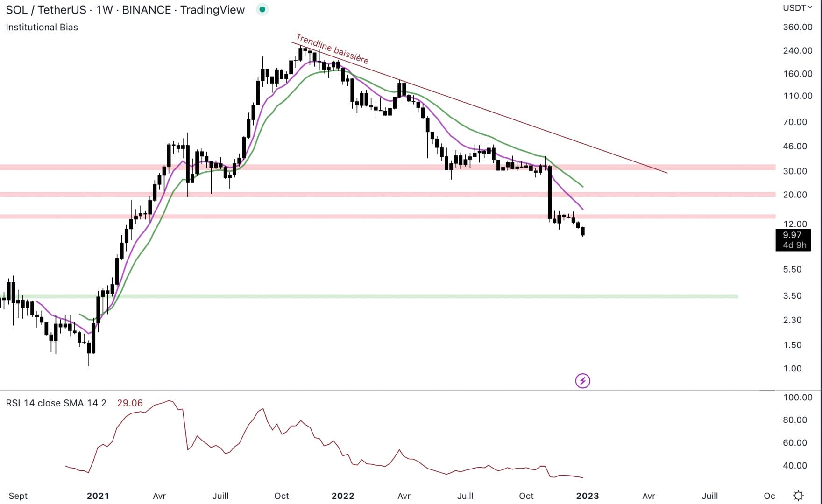Select the RSI 14 close indicator legend

click(56, 403)
